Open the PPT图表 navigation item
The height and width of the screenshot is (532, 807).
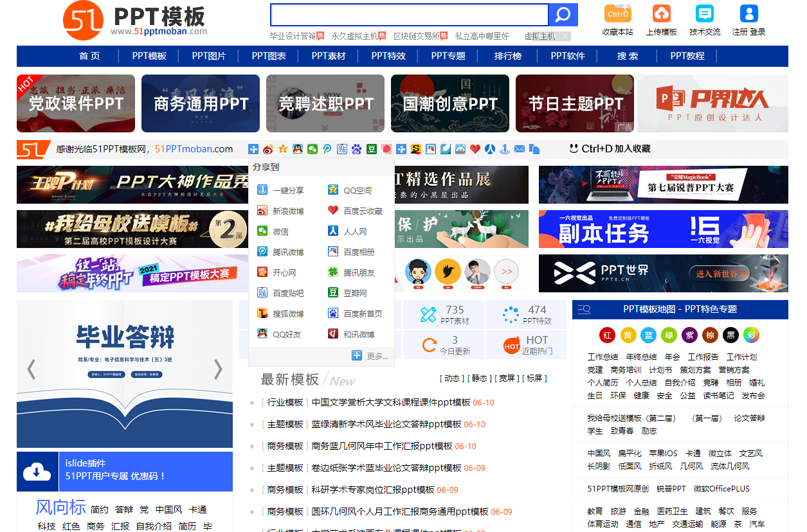point(269,56)
